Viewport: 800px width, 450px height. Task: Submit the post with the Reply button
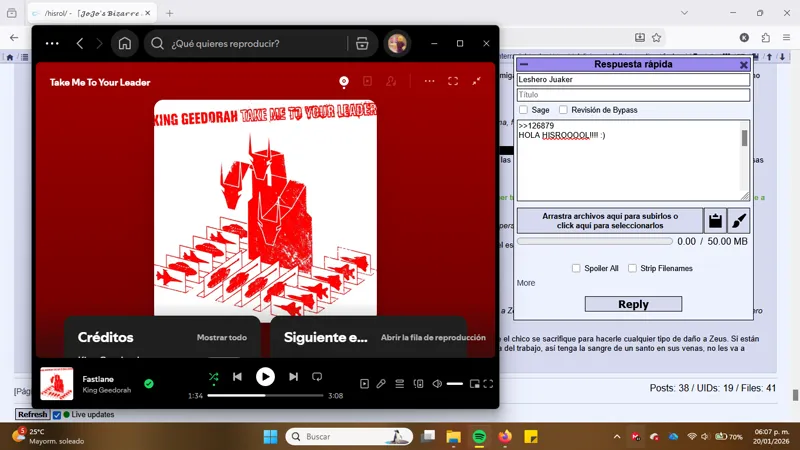click(x=633, y=304)
